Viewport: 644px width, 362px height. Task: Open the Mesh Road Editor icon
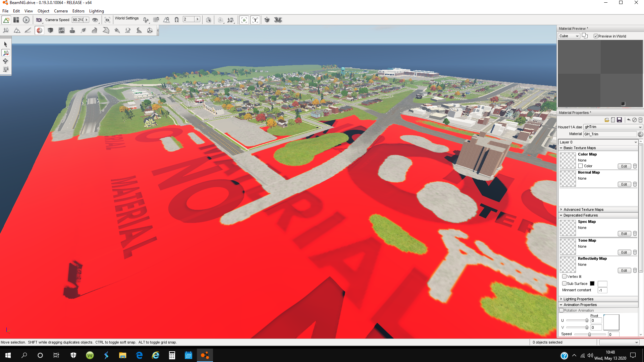(95, 31)
